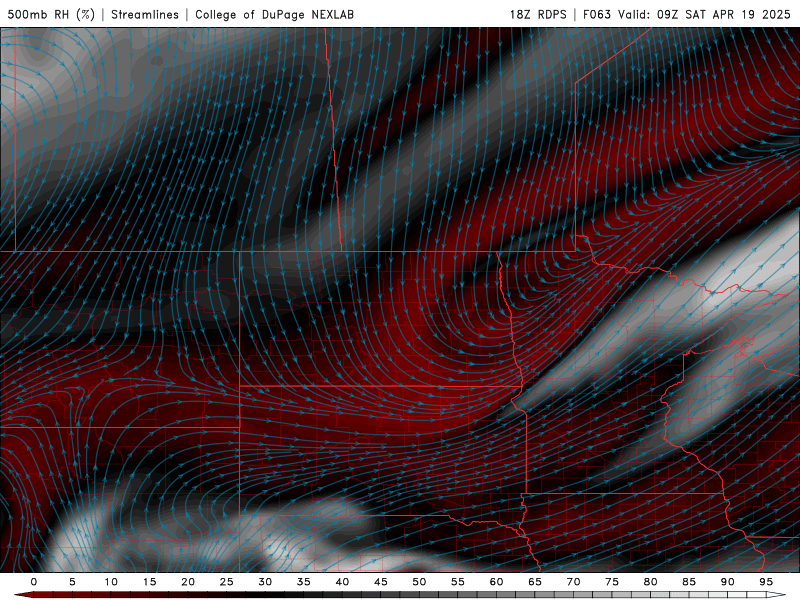
Task: Click the 0 value on the color scale
Action: click(34, 582)
